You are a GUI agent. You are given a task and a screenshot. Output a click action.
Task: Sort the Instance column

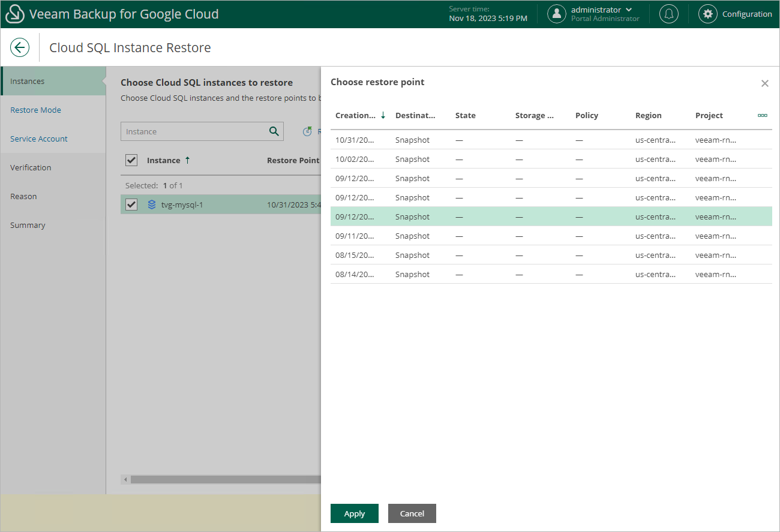tap(164, 160)
